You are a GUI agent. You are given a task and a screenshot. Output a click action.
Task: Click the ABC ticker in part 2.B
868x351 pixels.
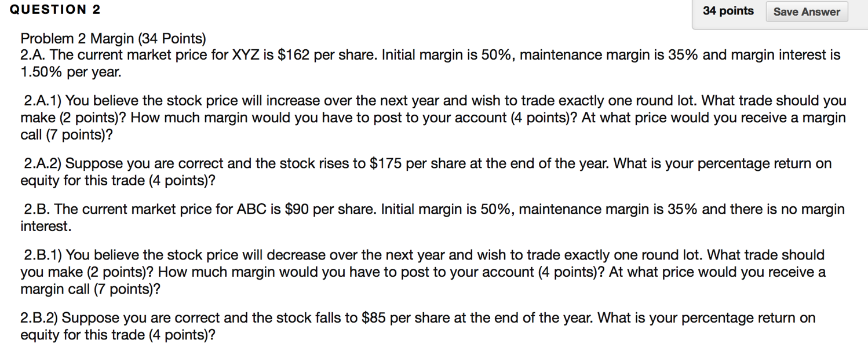[x=251, y=209]
